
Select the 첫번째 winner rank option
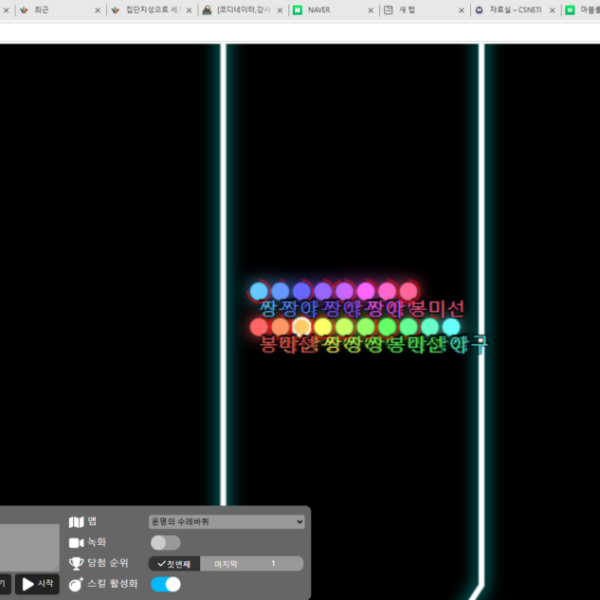[175, 563]
